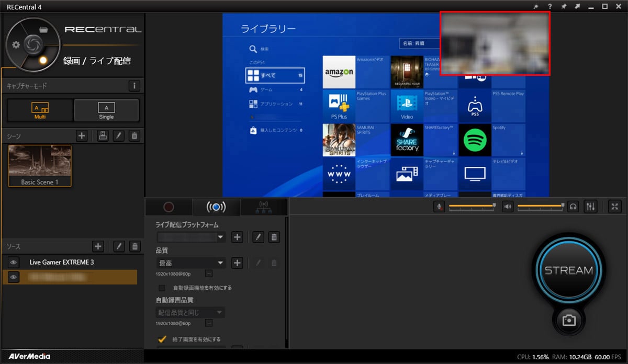Add a live streaming platform
This screenshot has width=628, height=364.
[237, 237]
